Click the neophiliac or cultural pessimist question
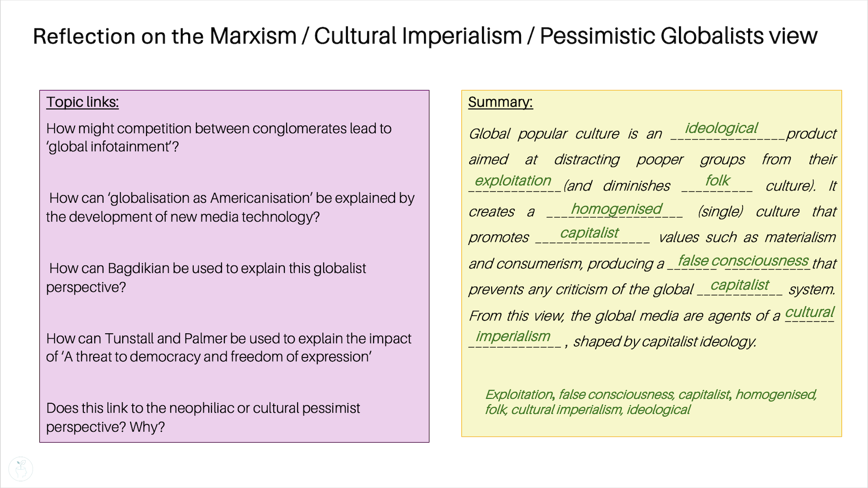The image size is (868, 488). (x=203, y=417)
